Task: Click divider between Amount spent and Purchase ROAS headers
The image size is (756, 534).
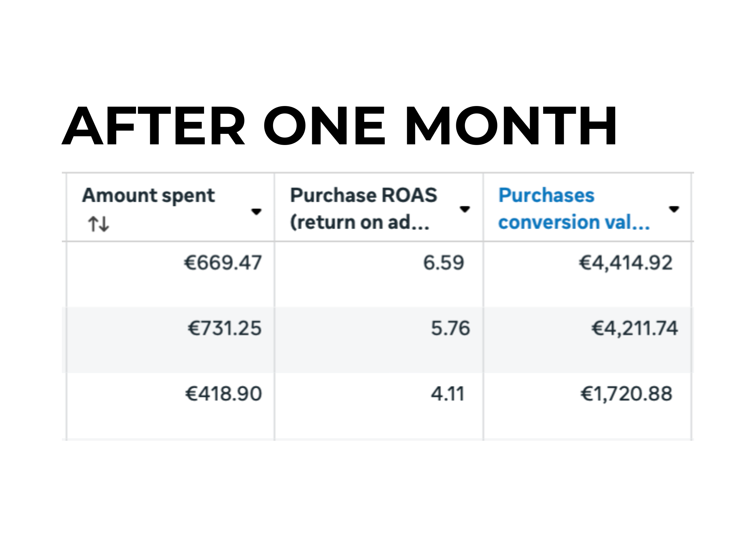Action: tap(274, 207)
